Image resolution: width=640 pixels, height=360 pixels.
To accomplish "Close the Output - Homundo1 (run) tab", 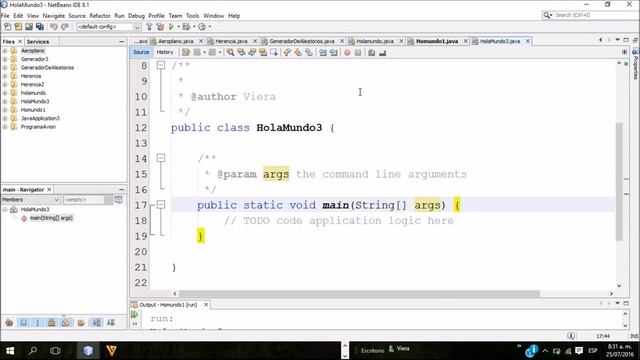I will click(206, 304).
